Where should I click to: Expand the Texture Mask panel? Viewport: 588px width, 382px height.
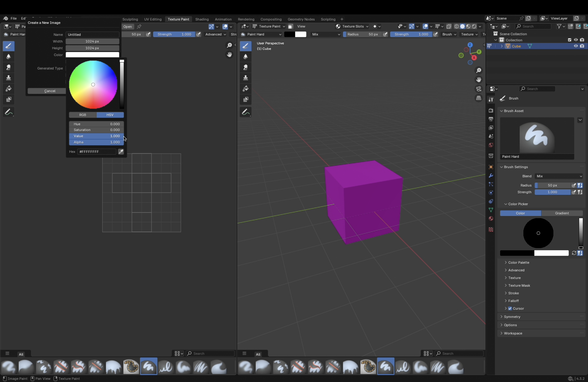pyautogui.click(x=519, y=285)
